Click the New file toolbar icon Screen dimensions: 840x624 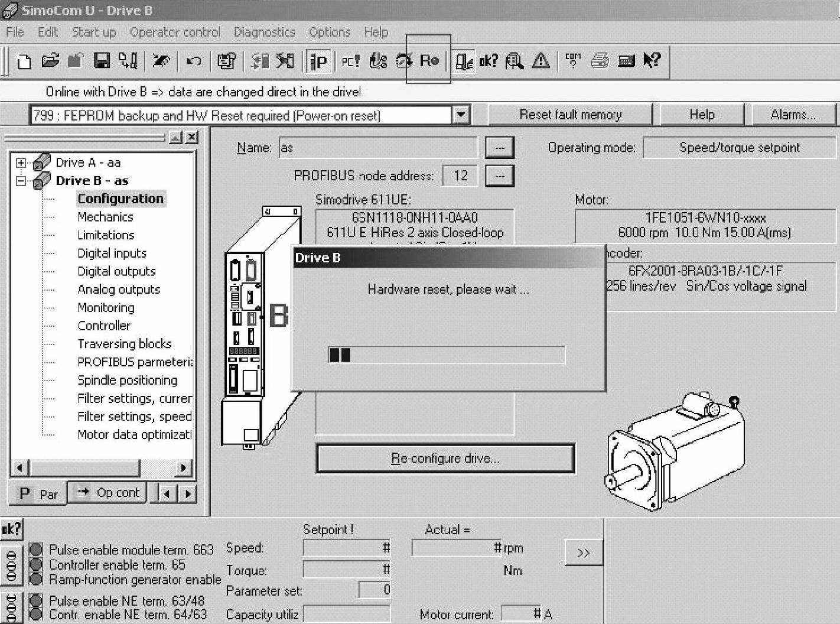click(24, 61)
